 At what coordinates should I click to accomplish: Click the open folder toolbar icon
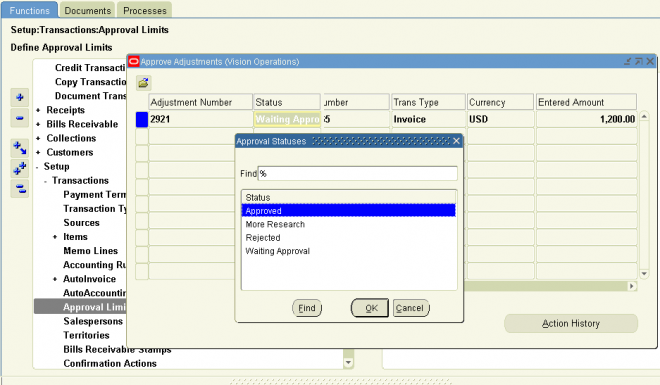coord(144,83)
